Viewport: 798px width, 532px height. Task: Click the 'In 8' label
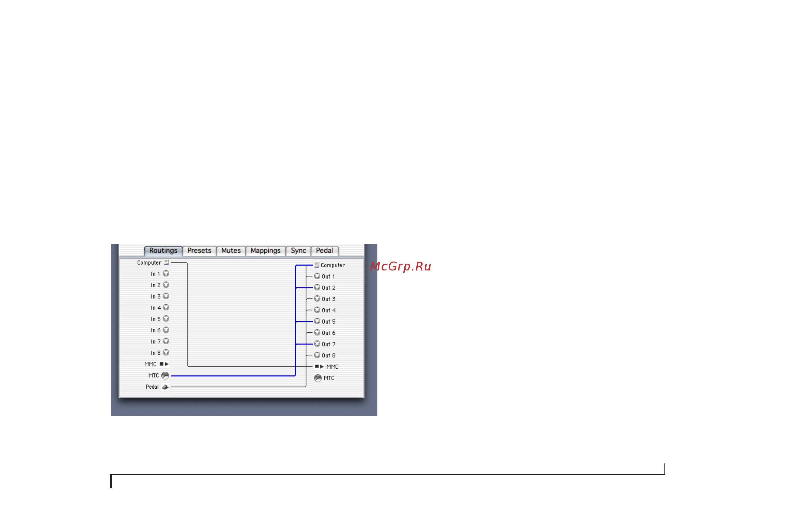(155, 353)
